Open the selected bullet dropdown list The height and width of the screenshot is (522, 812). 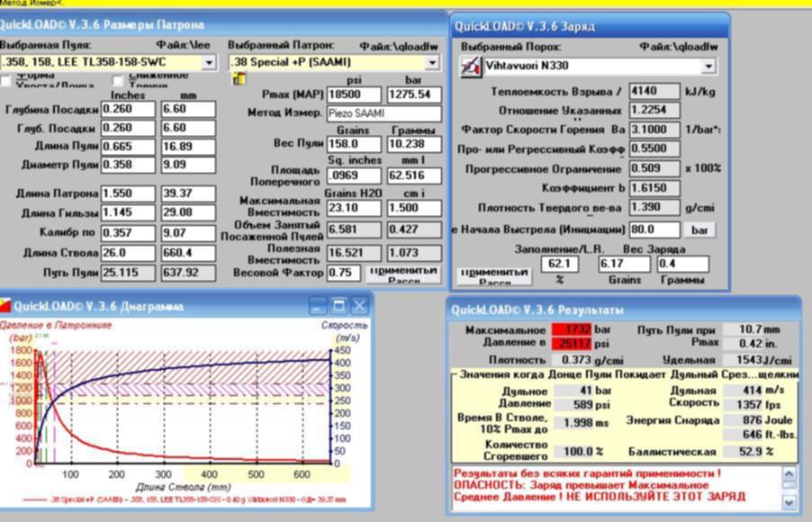(209, 62)
